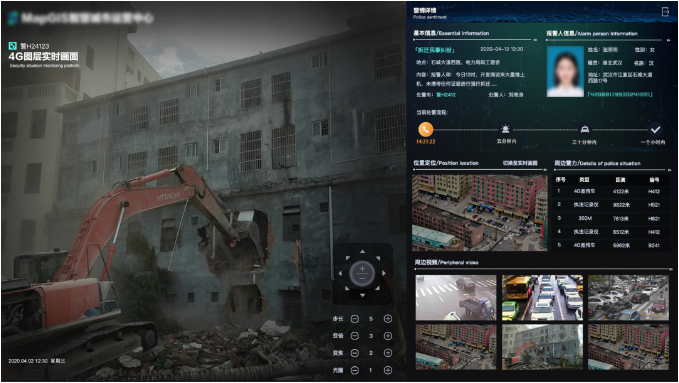Click the exit icon in the top-right corner
Viewport: 679px width, 383px height.
[666, 12]
